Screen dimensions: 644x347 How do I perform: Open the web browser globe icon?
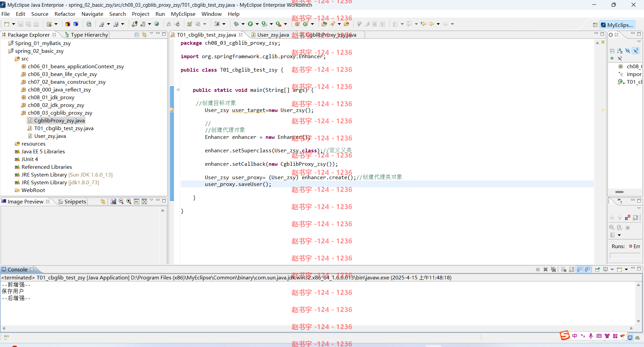(x=157, y=24)
